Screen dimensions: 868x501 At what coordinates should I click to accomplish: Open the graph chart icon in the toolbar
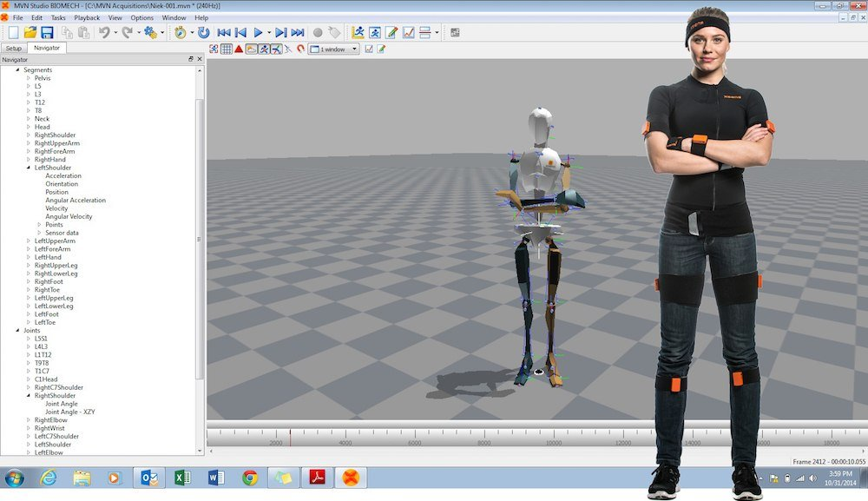408,32
